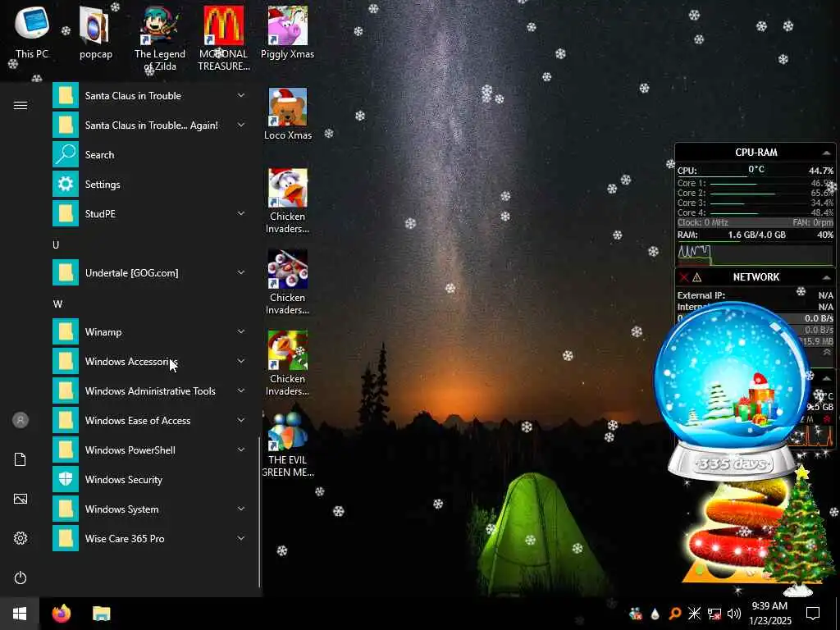Click the snow globe countdown widget
The height and width of the screenshot is (630, 840).
pos(732,391)
